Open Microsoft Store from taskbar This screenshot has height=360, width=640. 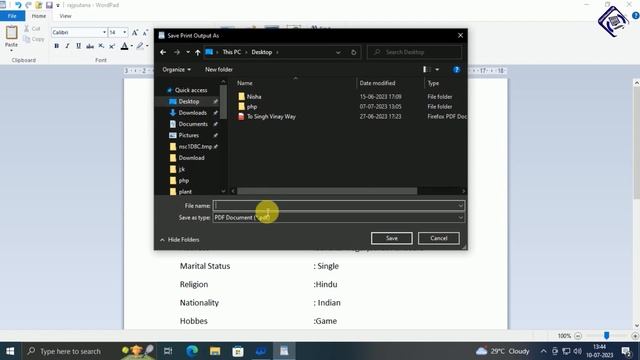tap(238, 351)
